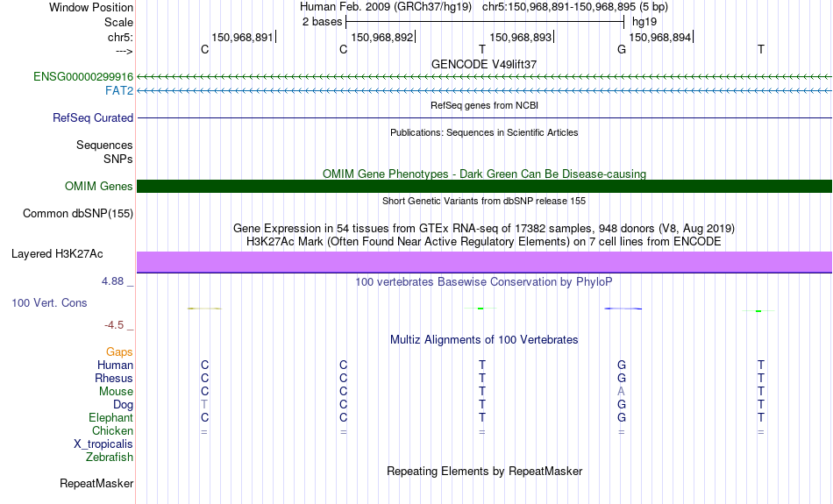Click the Dog species row label
Image resolution: width=833 pixels, height=504 pixels.
pyautogui.click(x=124, y=405)
